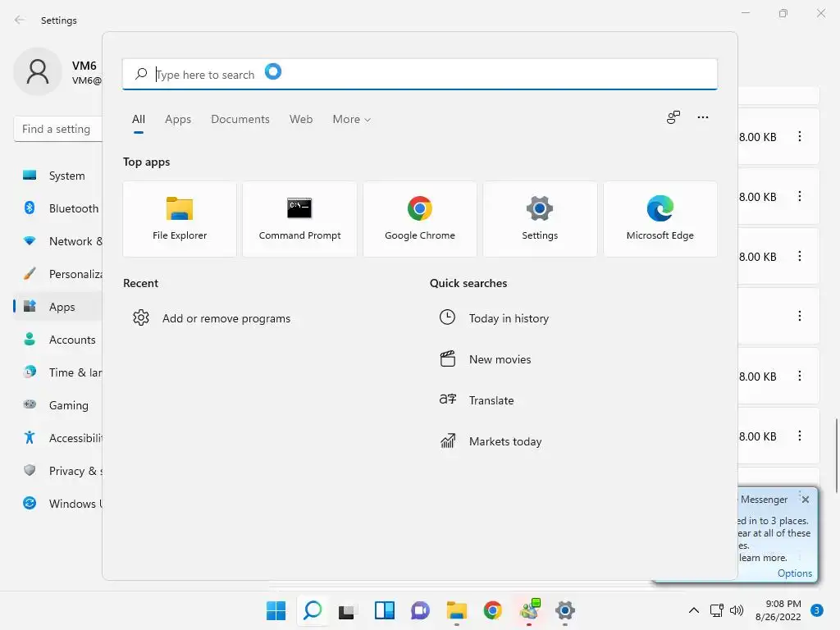Open Gaming in the Settings sidebar

tap(58, 405)
